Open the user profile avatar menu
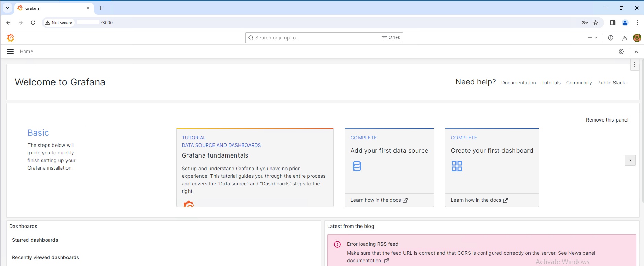The image size is (644, 266). [x=637, y=38]
